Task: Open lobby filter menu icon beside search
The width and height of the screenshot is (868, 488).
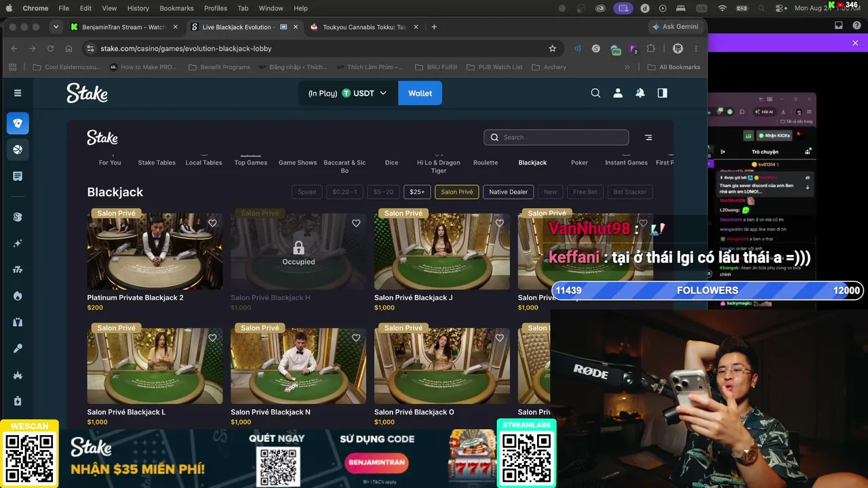Action: [x=648, y=138]
